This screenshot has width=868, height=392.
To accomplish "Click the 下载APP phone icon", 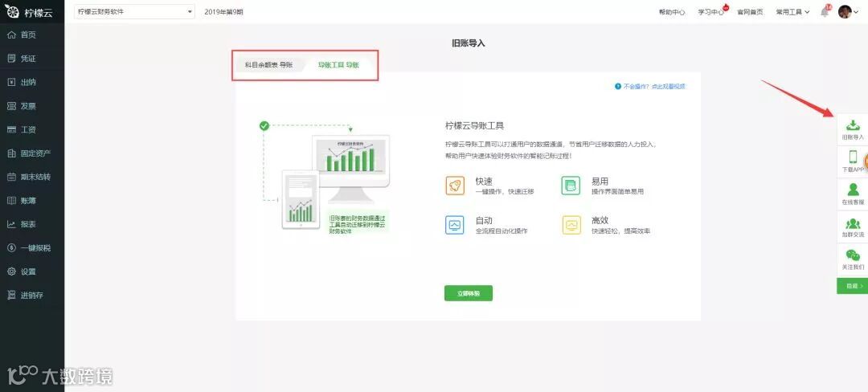I will 853,157.
